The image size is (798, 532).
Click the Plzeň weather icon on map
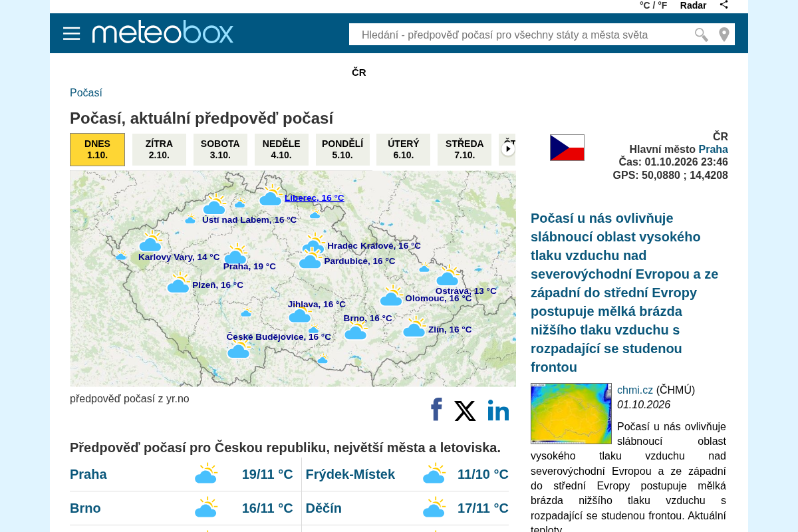click(178, 282)
